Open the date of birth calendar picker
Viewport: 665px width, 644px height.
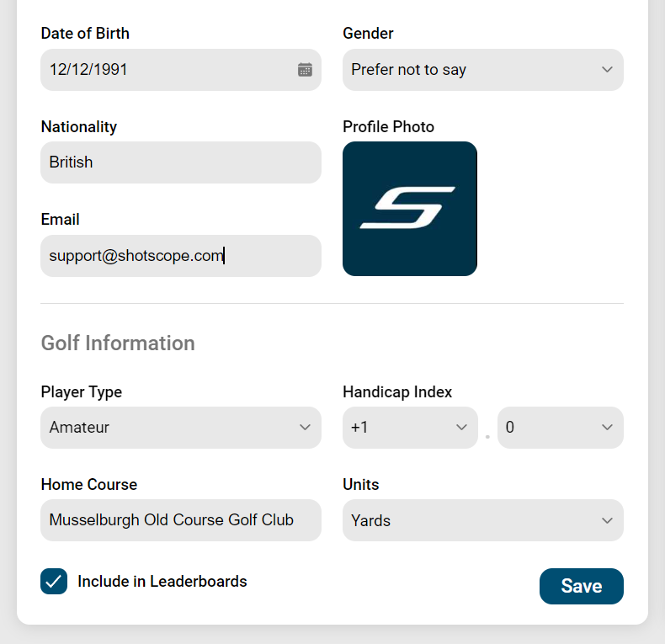tap(305, 70)
